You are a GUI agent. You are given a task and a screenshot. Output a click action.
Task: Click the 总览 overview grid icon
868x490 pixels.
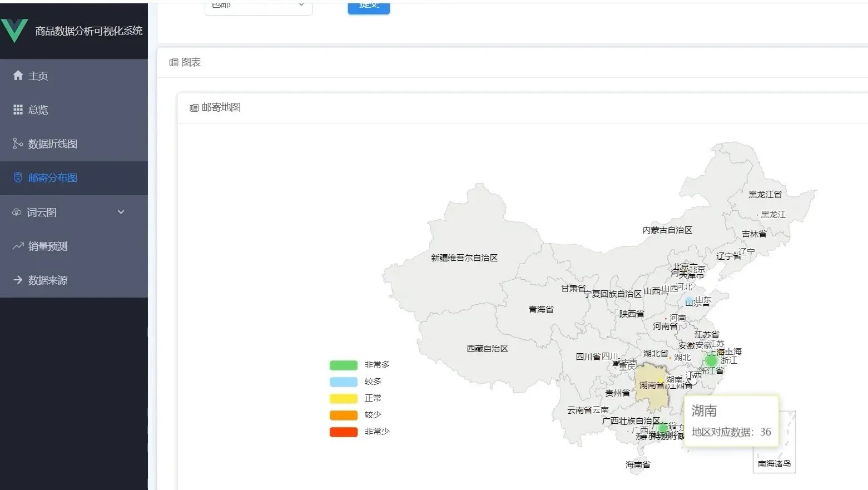[17, 110]
